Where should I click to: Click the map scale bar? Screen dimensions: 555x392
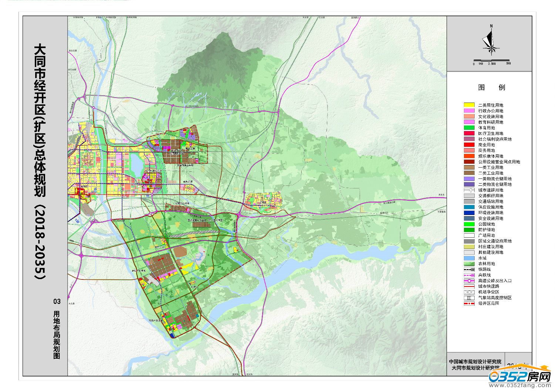(491, 61)
